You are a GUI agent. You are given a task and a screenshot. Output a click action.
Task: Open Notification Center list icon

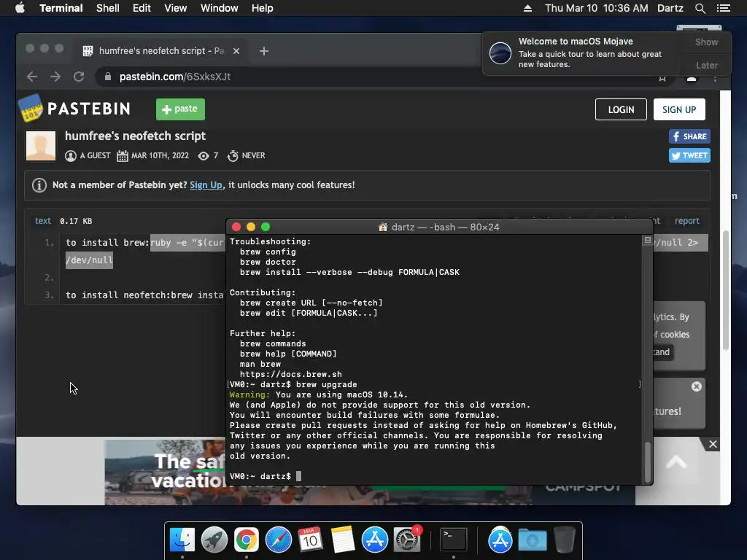[x=723, y=8]
